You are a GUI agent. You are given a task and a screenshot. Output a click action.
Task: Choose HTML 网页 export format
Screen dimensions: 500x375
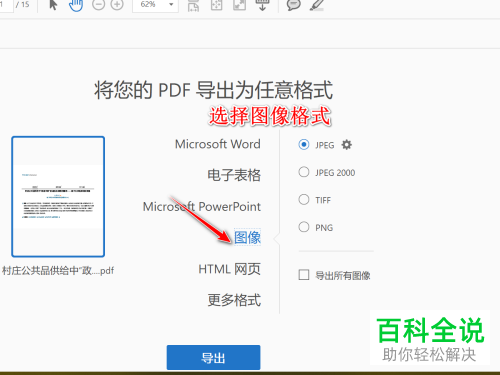(x=229, y=269)
